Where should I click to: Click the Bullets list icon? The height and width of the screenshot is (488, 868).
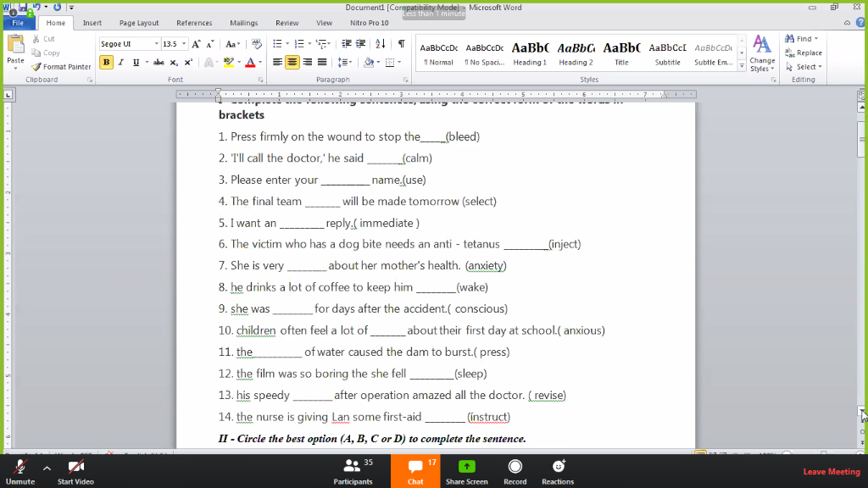coord(277,44)
